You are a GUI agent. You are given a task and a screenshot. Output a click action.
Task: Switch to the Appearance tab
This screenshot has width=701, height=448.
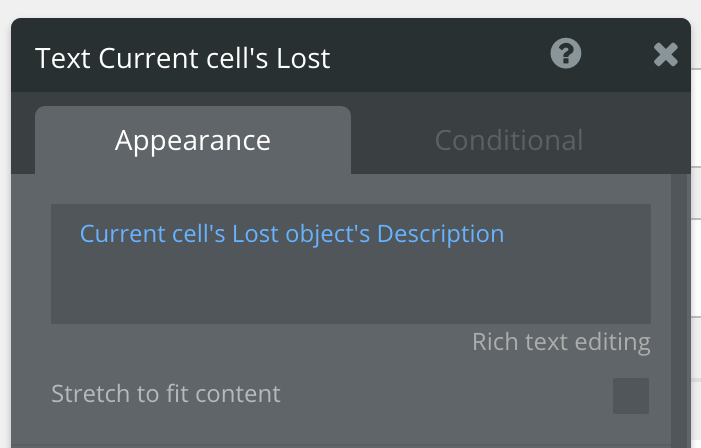pyautogui.click(x=192, y=140)
